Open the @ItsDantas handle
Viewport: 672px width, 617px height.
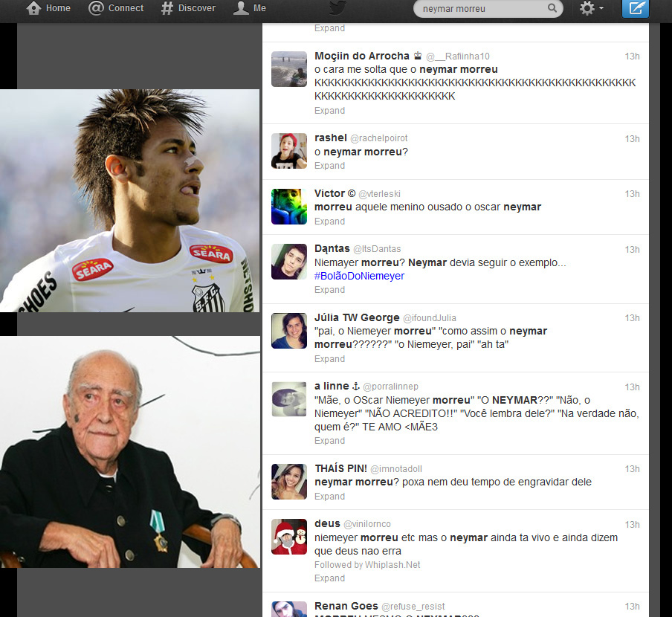pos(377,249)
